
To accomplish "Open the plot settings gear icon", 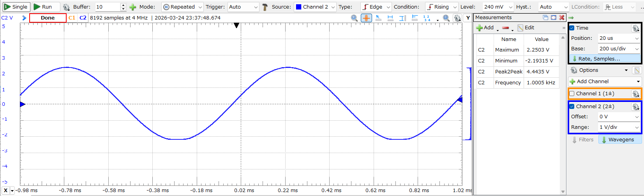I will pos(457,18).
